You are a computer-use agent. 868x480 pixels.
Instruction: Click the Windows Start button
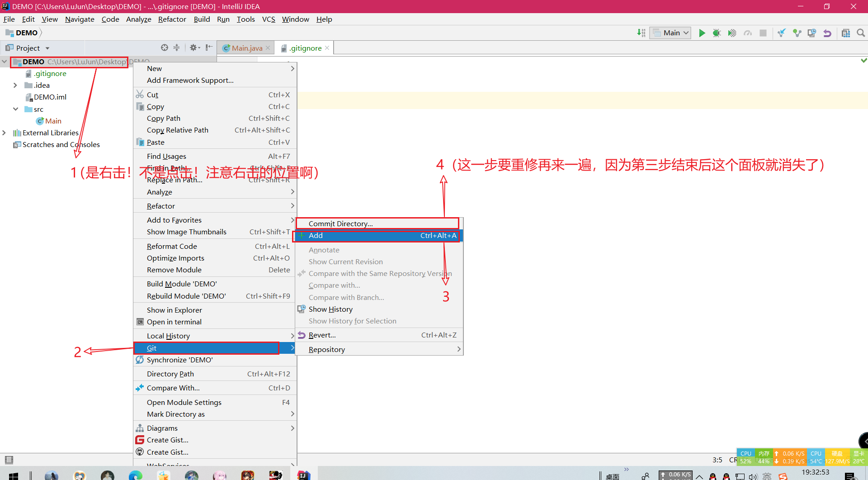[x=14, y=475]
